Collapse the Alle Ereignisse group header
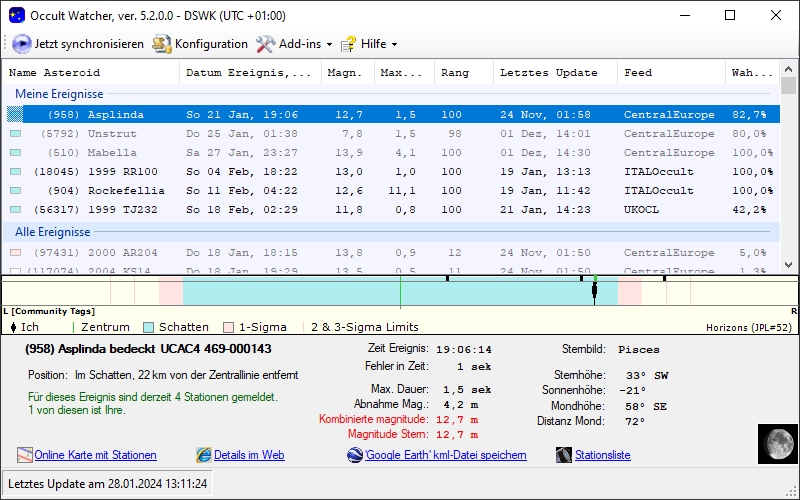 tap(54, 232)
